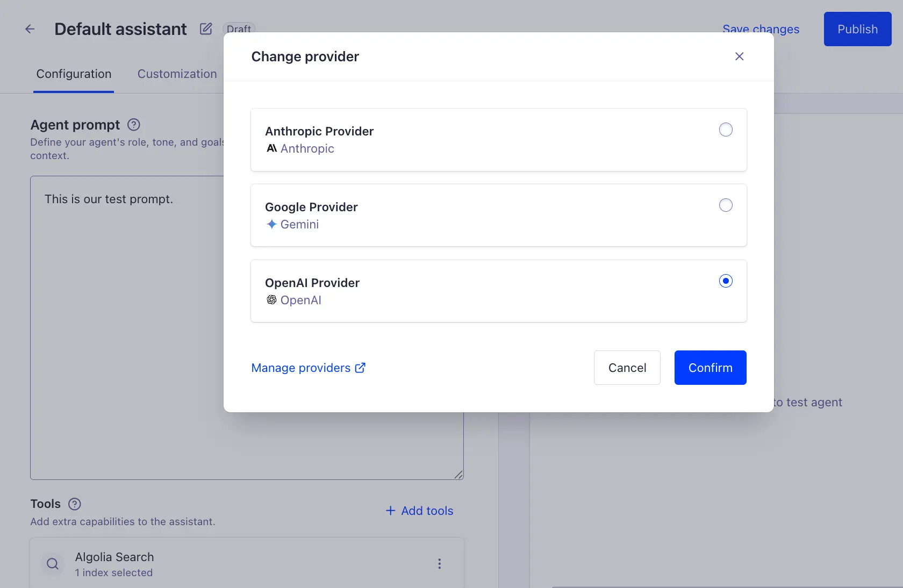Click the external link icon beside Manage providers

[x=360, y=368]
